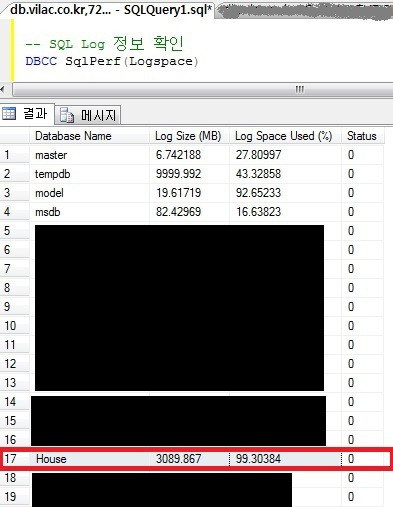Viewport: 393px width, 507px height.
Task: Click log size value 6.742188
Action: [x=178, y=155]
